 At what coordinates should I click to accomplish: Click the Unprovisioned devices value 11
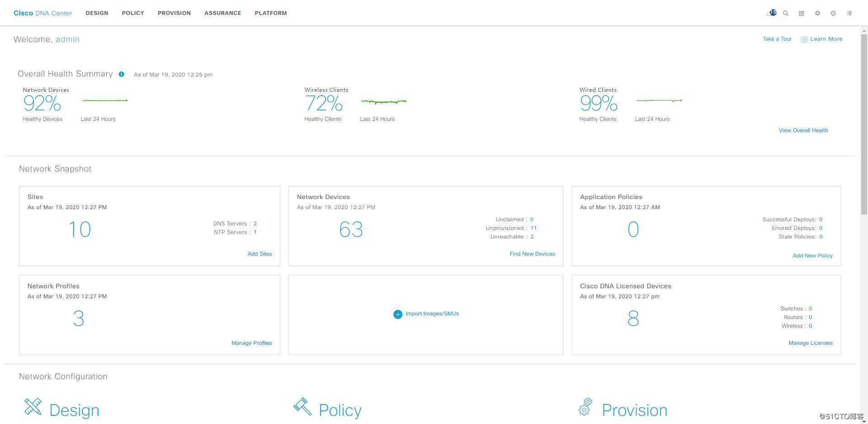point(533,228)
